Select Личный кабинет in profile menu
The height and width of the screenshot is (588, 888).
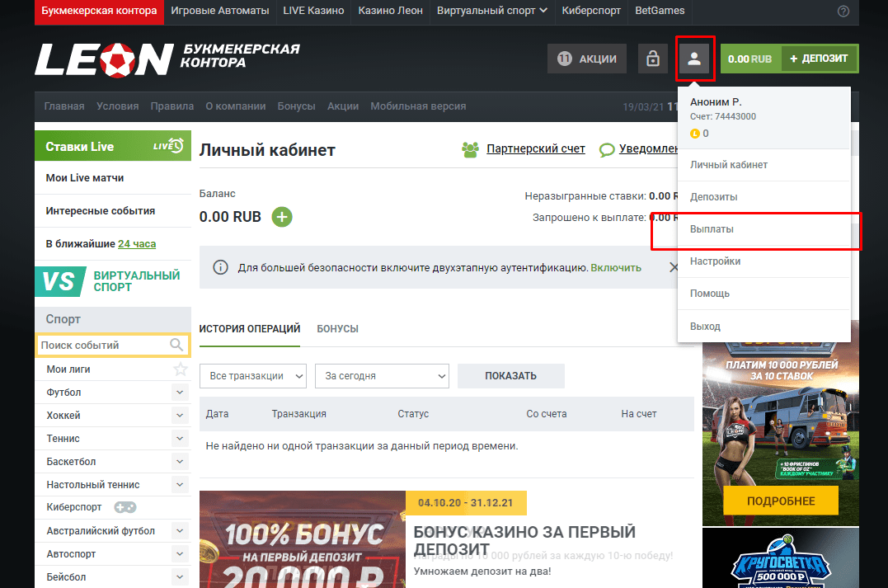pos(764,165)
